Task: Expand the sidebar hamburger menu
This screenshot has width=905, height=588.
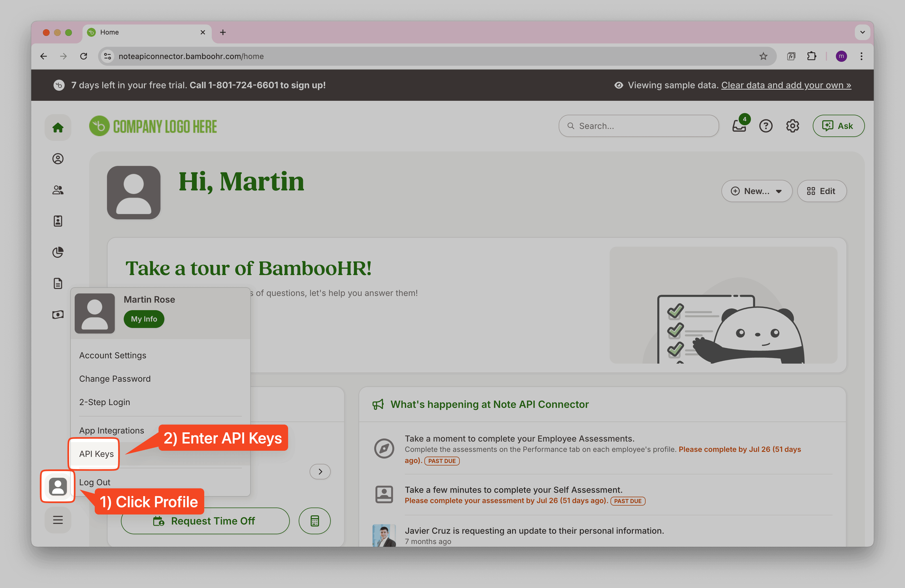Action: (x=58, y=520)
